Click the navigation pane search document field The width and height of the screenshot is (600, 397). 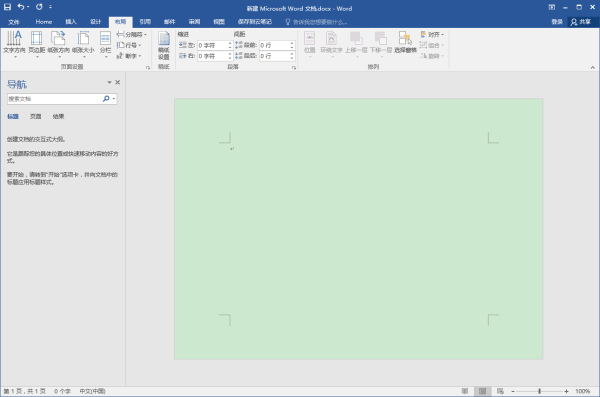click(55, 99)
